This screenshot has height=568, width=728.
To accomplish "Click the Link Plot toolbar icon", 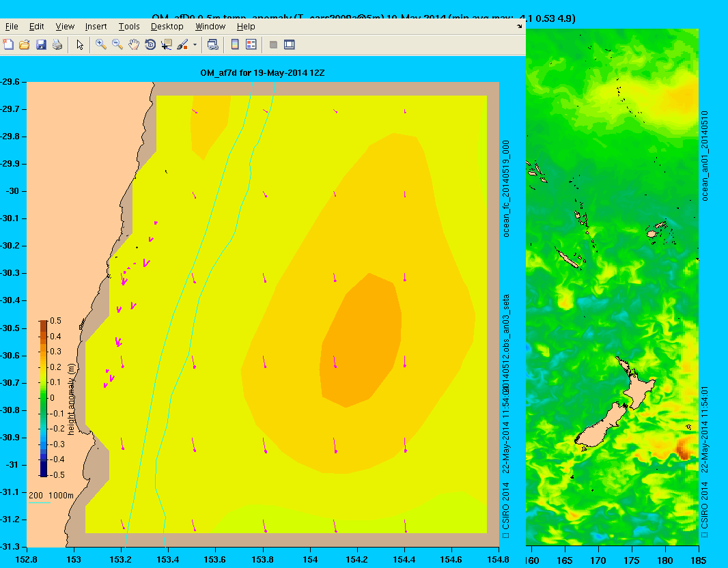I will [x=212, y=44].
